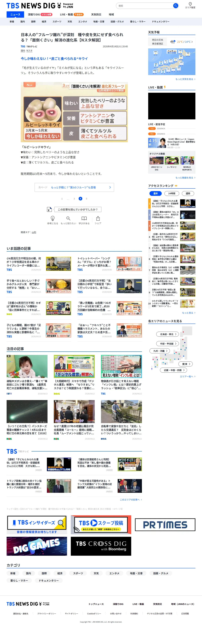
Task: Open 「デジタル遺言」 article thumbnail
Action: tap(74, 366)
